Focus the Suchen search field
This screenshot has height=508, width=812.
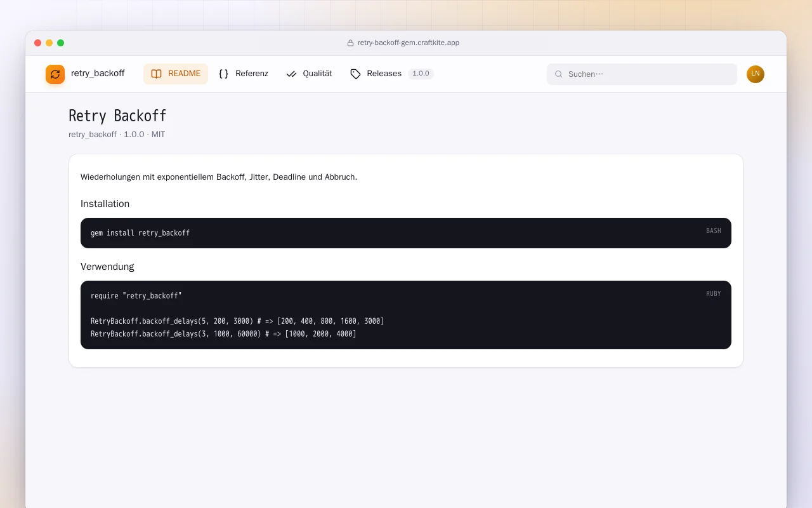tap(642, 74)
